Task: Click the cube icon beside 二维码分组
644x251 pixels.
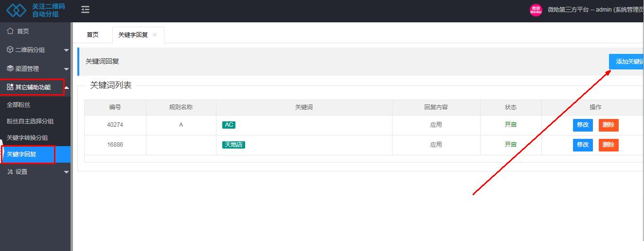Action: click(x=10, y=50)
